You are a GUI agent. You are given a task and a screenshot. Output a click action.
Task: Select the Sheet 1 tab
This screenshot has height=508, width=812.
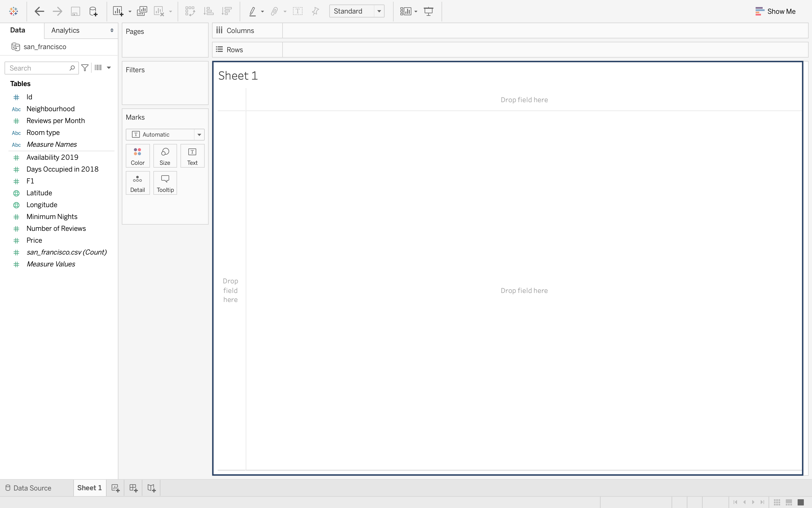(90, 488)
